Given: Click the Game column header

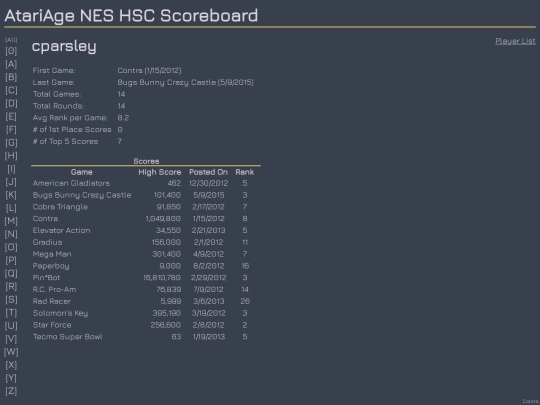Looking at the screenshot, I should [82, 172].
